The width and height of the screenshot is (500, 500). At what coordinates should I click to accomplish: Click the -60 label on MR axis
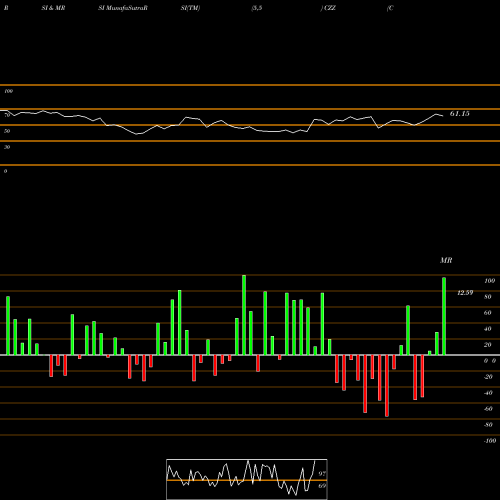click(488, 409)
